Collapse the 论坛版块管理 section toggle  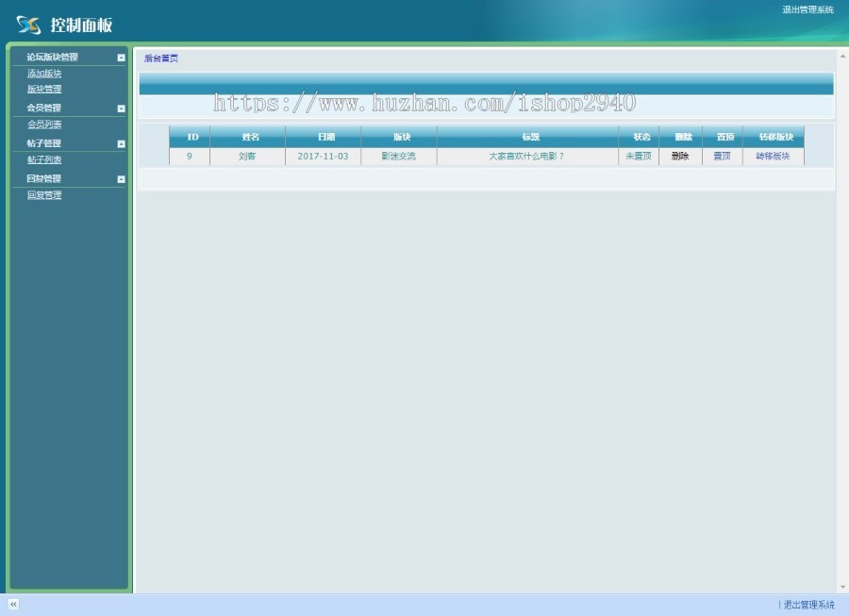pyautogui.click(x=122, y=58)
